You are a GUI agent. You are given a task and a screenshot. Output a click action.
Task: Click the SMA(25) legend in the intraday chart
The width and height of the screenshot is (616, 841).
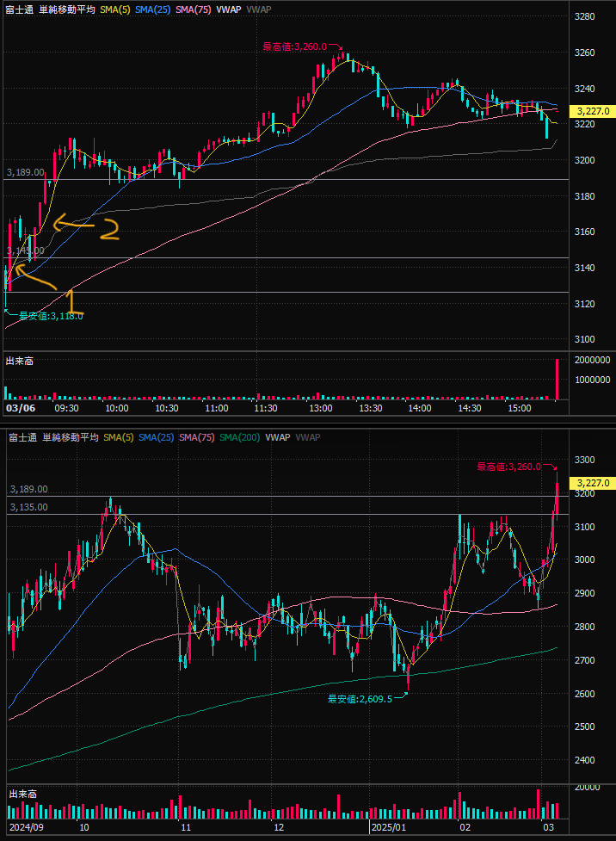click(153, 9)
